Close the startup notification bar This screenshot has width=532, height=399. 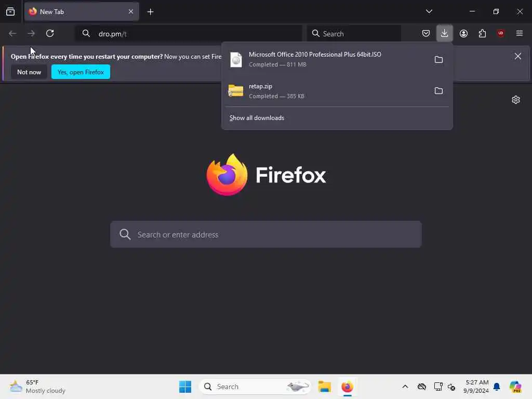518,56
